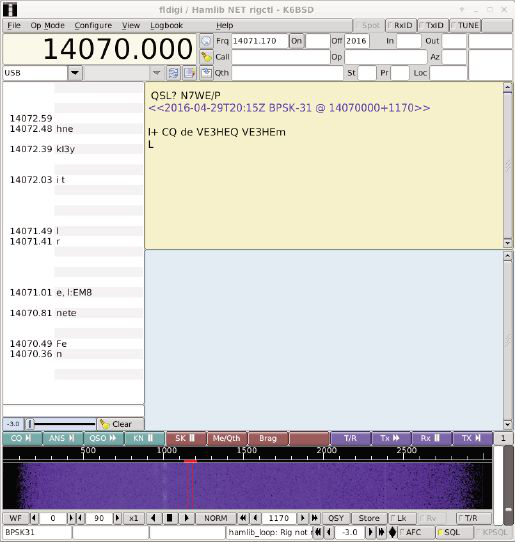Click the save QSO icon beside Qth
This screenshot has width=515, height=542.
[x=206, y=73]
